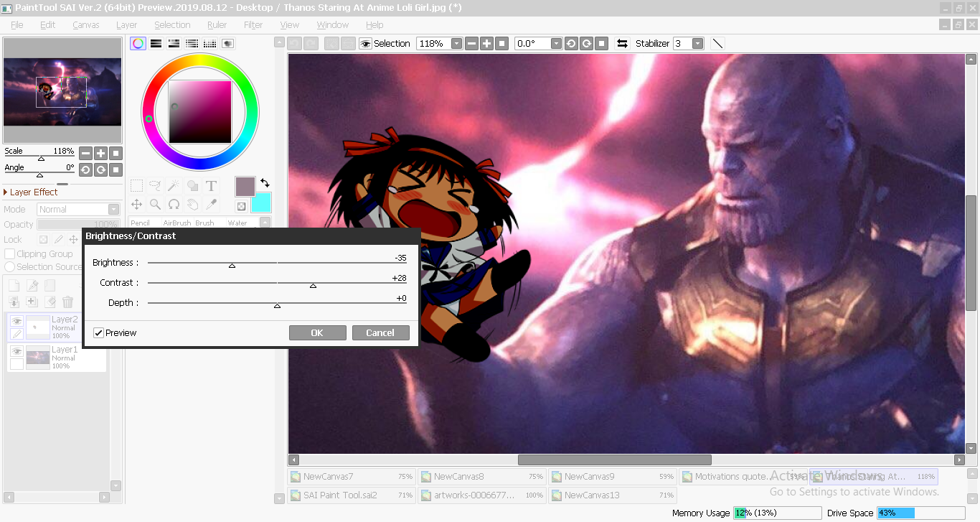Click the new layer icon in layers panel
This screenshot has width=980, height=522.
(x=14, y=284)
